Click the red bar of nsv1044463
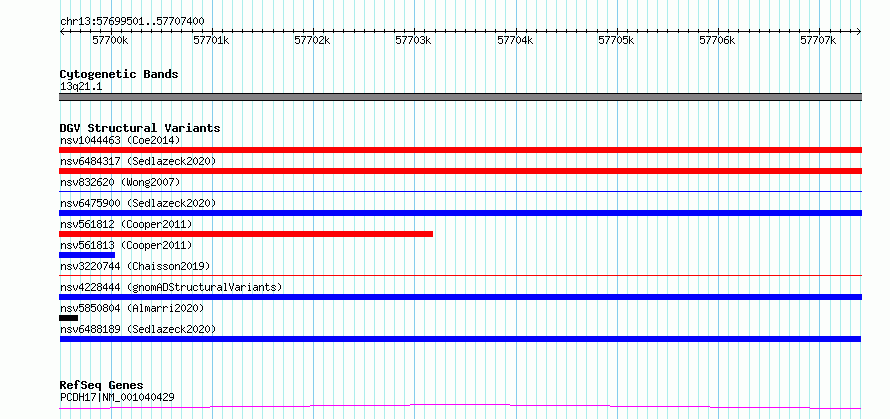 pyautogui.click(x=460, y=150)
